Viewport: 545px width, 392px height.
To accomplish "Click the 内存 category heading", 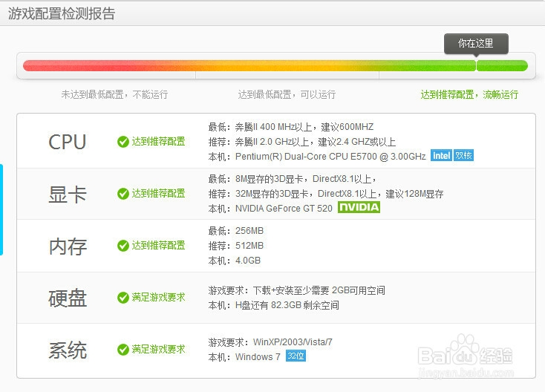I will [68, 246].
